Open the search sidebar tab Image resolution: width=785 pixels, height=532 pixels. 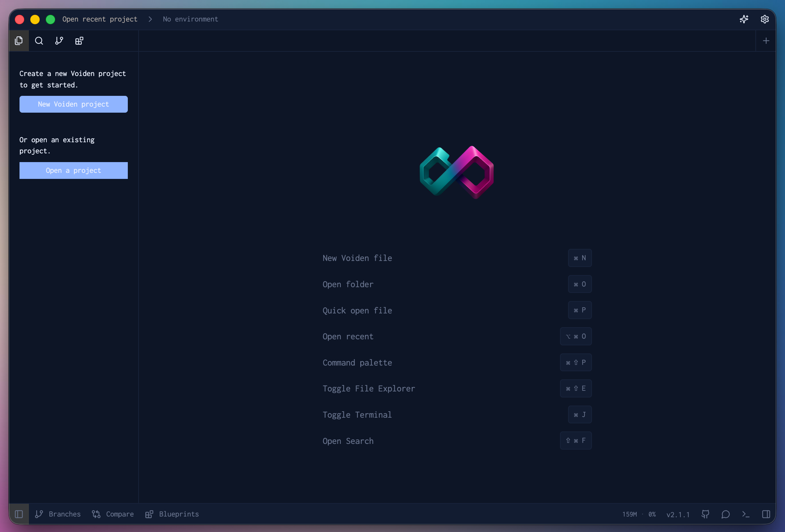[39, 41]
